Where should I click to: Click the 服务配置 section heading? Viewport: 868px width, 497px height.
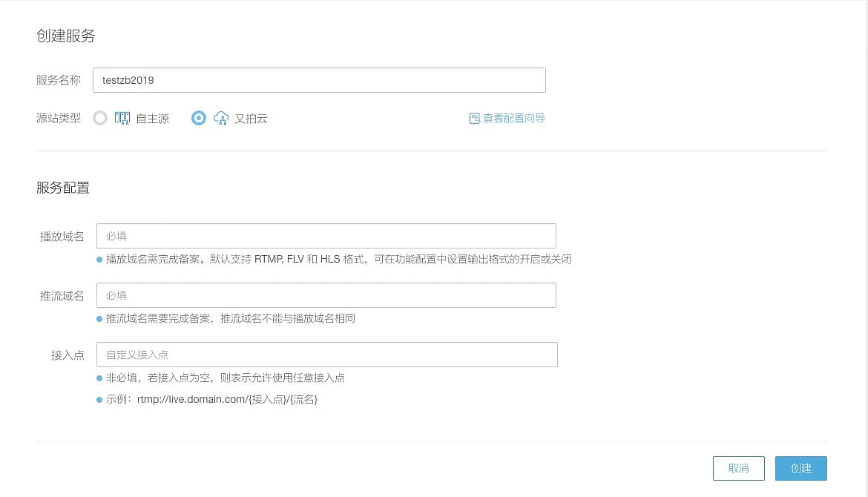point(63,188)
